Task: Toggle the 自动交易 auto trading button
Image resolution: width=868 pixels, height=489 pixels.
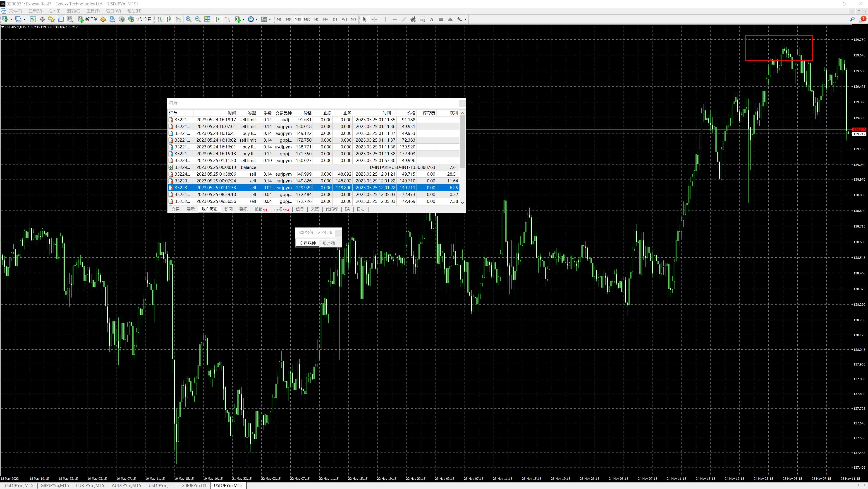Action: [x=140, y=19]
